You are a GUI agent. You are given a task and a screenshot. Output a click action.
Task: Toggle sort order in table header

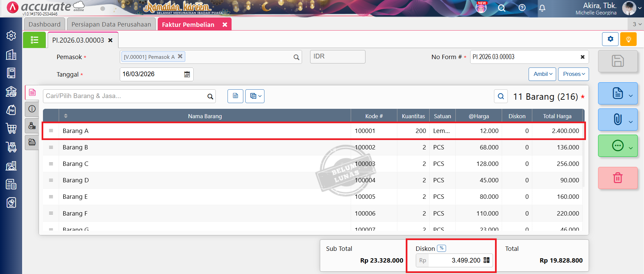tap(66, 116)
